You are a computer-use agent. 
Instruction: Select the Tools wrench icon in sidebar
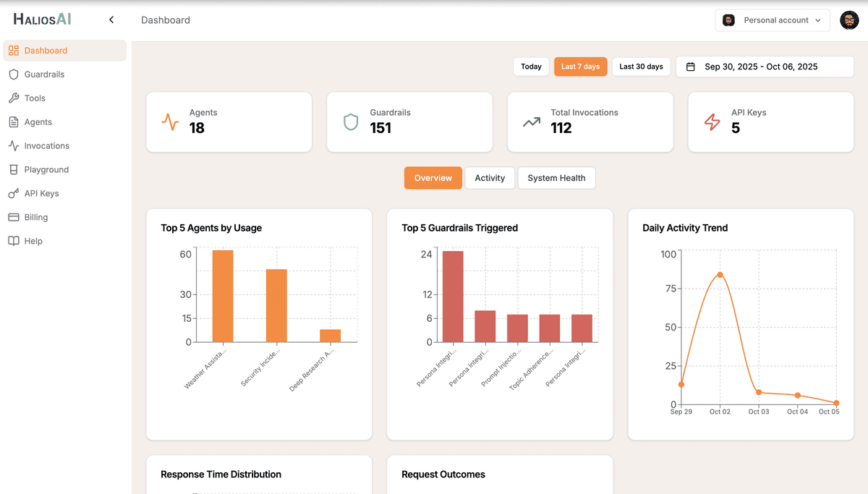[x=13, y=98]
